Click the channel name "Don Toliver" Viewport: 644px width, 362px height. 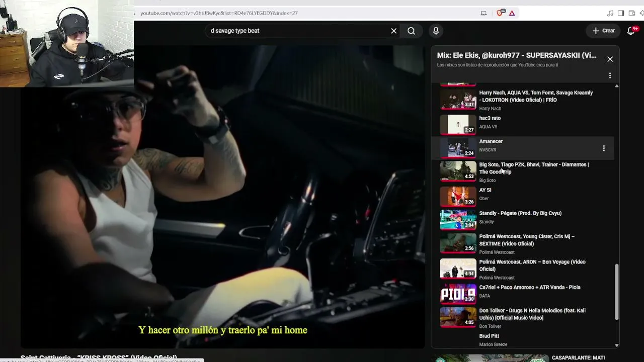(490, 326)
